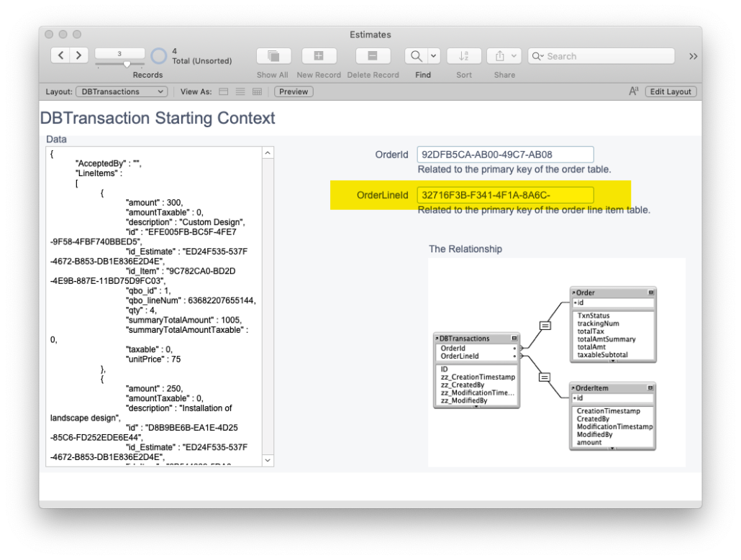The image size is (741, 560).
Task: Delete the current record
Action: [x=373, y=55]
